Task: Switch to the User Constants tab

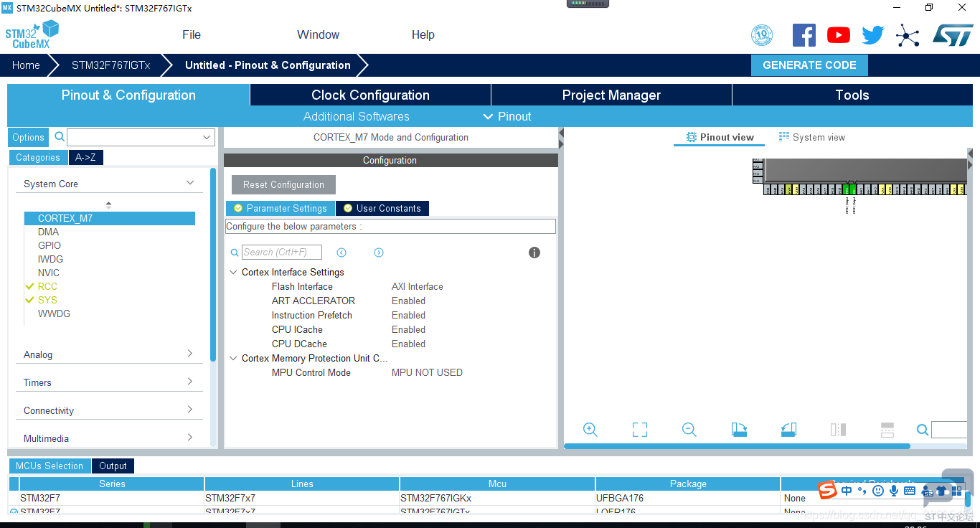Action: pyautogui.click(x=382, y=208)
